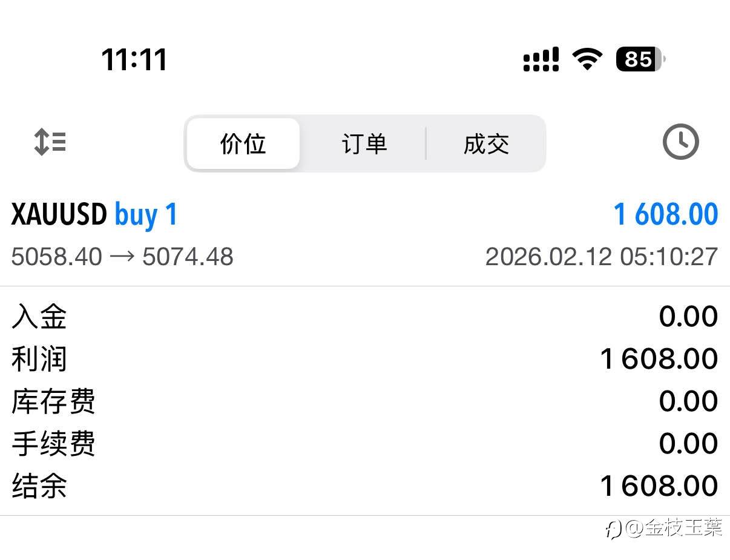The height and width of the screenshot is (560, 730).
Task: Tap the 2026.02.12 05:10:27 timestamp
Action: click(x=601, y=257)
